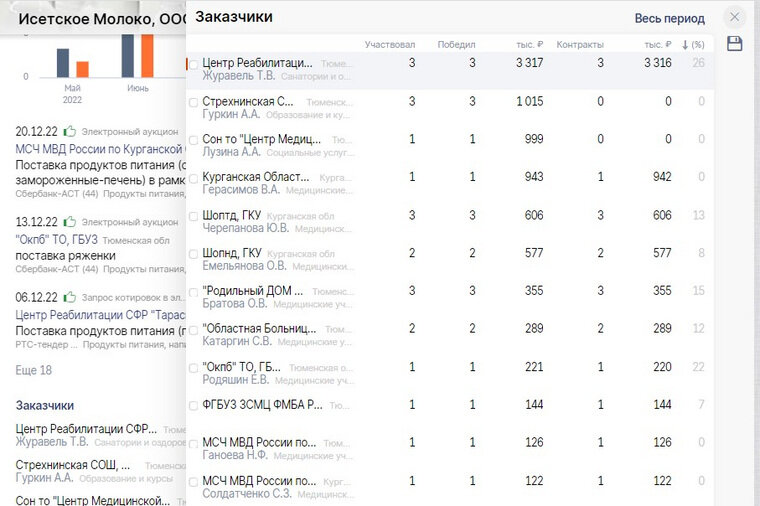Tick checkbox for Курганская Област... row
The width and height of the screenshot is (760, 506).
[193, 178]
